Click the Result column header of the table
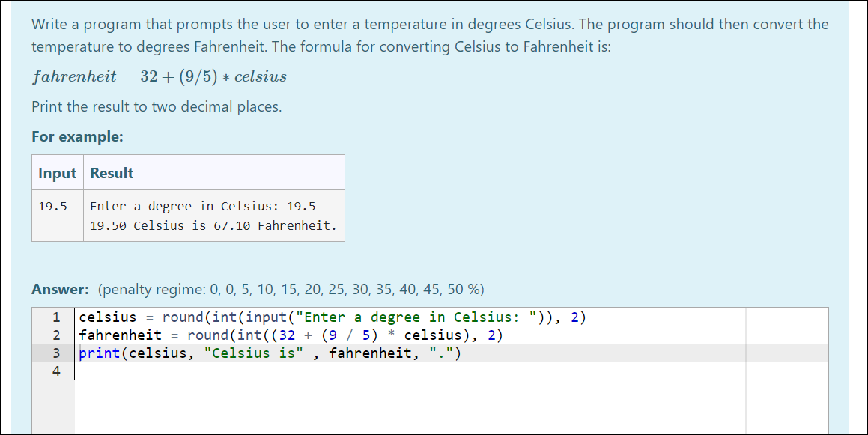The width and height of the screenshot is (868, 435). (x=111, y=172)
